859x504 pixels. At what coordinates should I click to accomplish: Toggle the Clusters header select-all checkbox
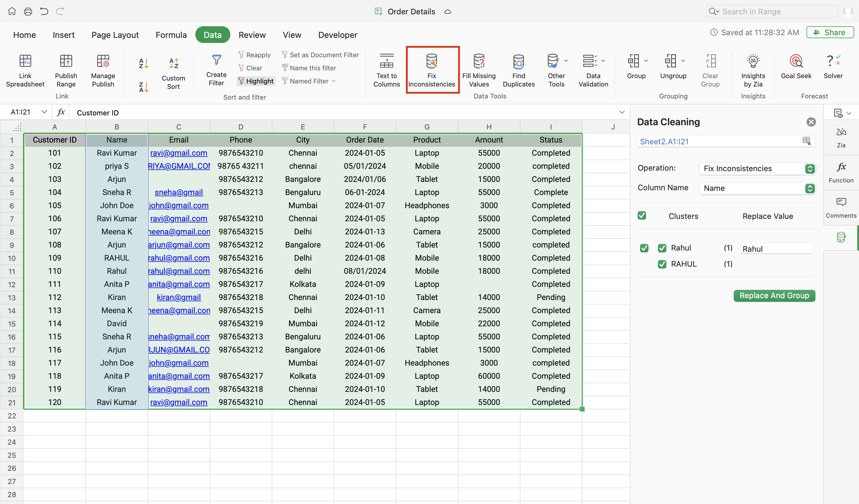click(642, 215)
